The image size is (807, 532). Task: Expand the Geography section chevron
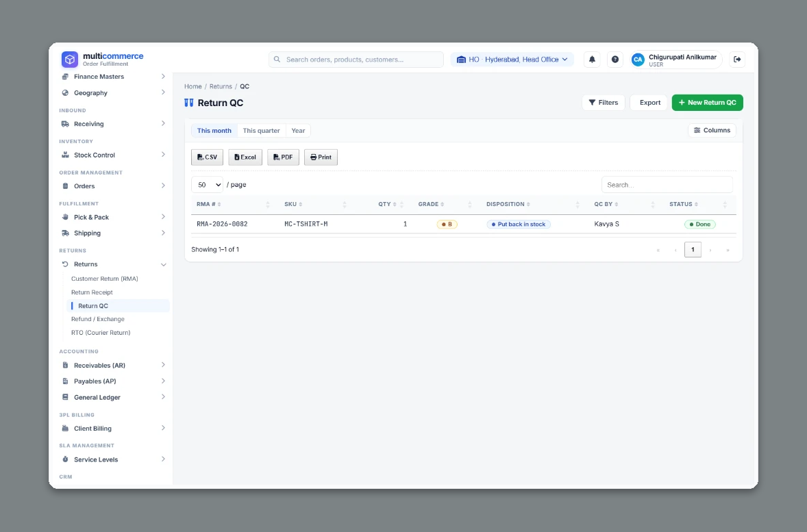(x=163, y=92)
